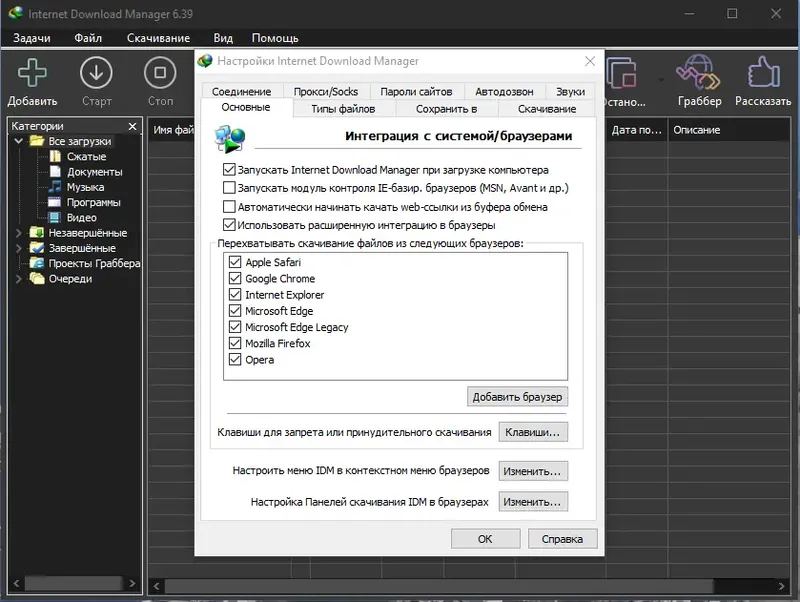Close the settings dialog with X
Viewport: 800px width, 602px height.
point(590,61)
